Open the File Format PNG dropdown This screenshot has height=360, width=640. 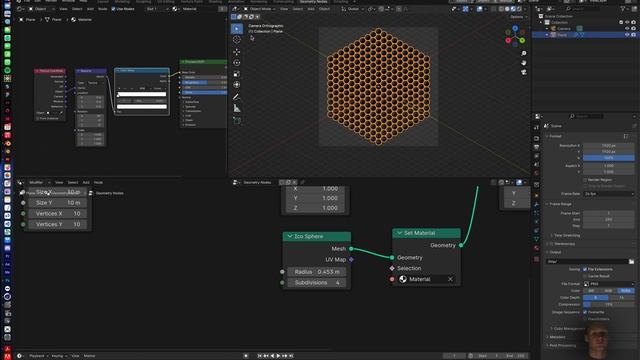coord(609,284)
